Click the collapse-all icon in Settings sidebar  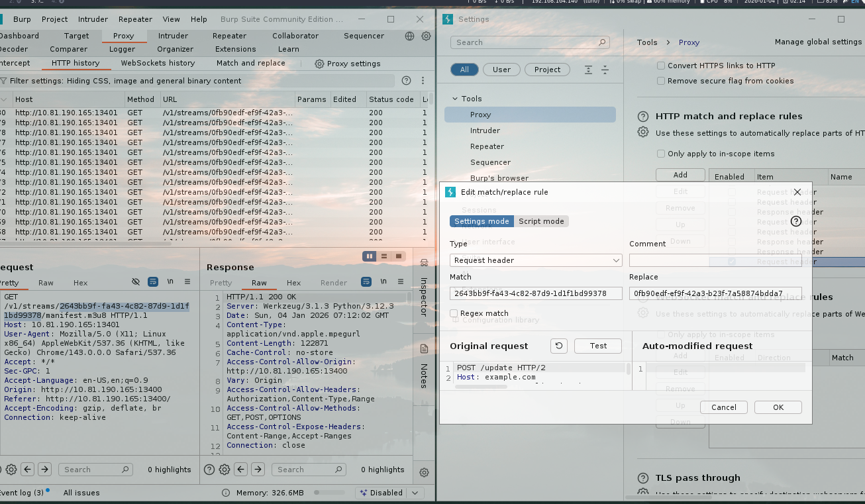point(605,70)
